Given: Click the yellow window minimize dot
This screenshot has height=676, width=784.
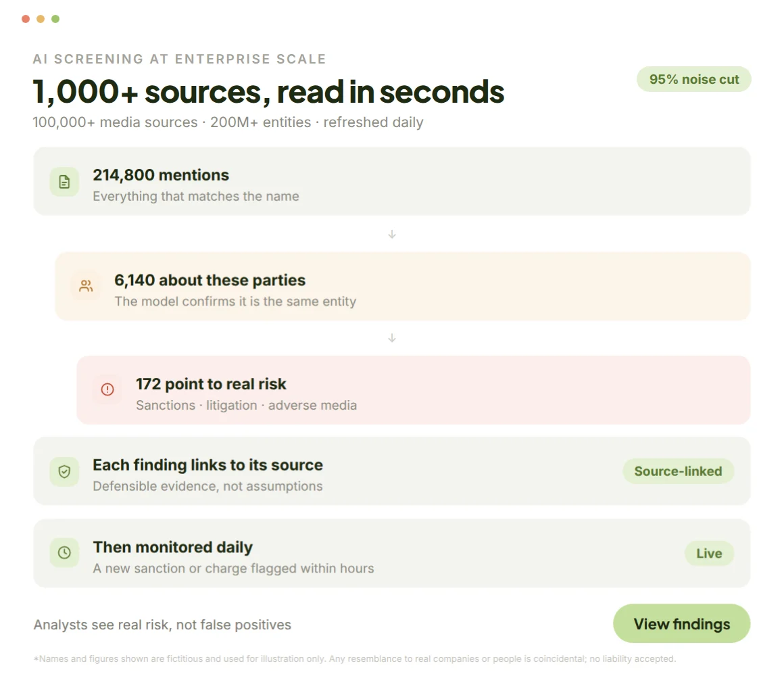Looking at the screenshot, I should point(41,19).
